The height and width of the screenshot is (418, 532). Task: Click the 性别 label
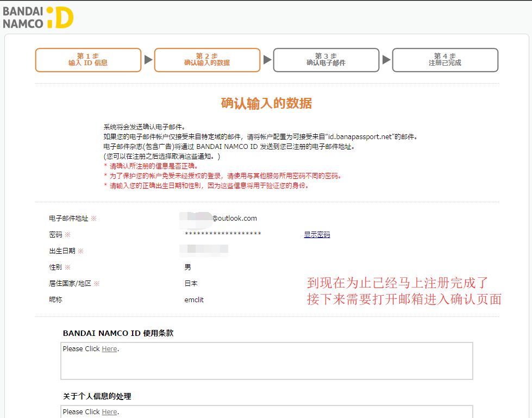tap(55, 267)
